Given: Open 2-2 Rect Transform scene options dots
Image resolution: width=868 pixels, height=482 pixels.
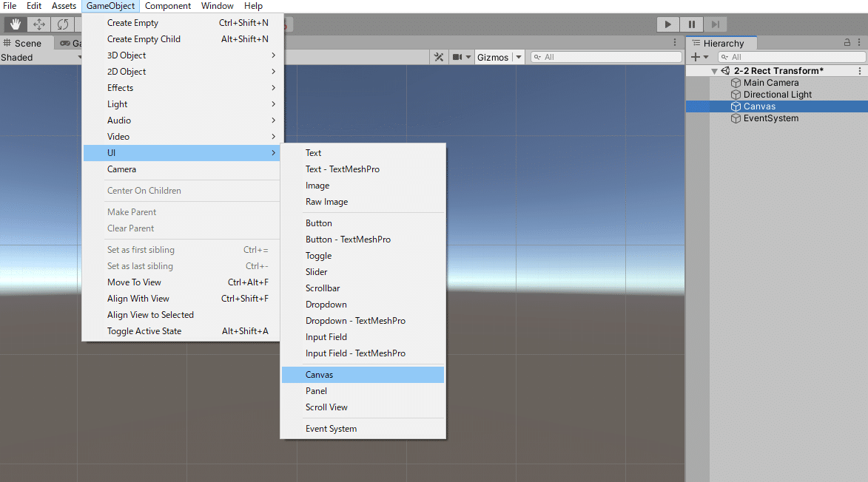Looking at the screenshot, I should tap(860, 71).
